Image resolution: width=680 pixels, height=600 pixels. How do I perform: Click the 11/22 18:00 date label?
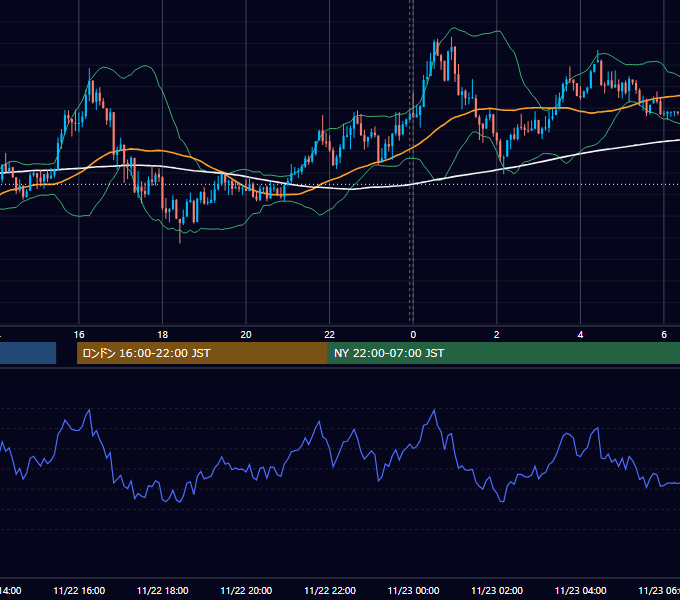pyautogui.click(x=163, y=591)
